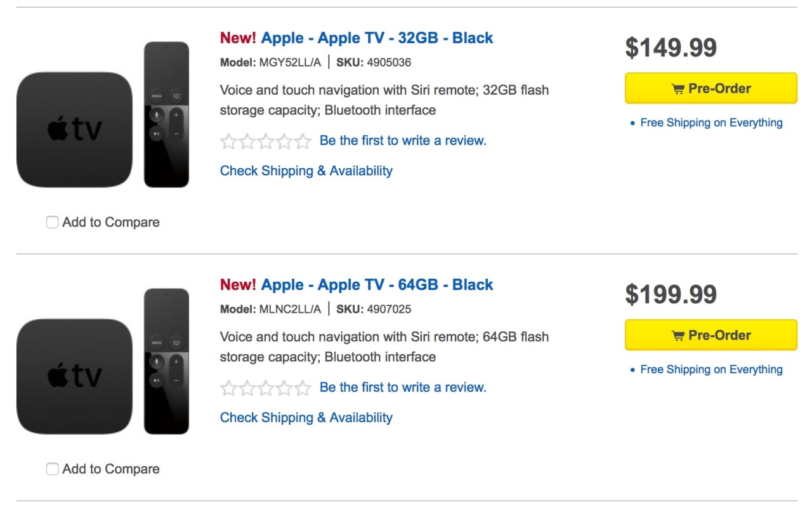Enable comparison for the first product listing

[x=52, y=222]
